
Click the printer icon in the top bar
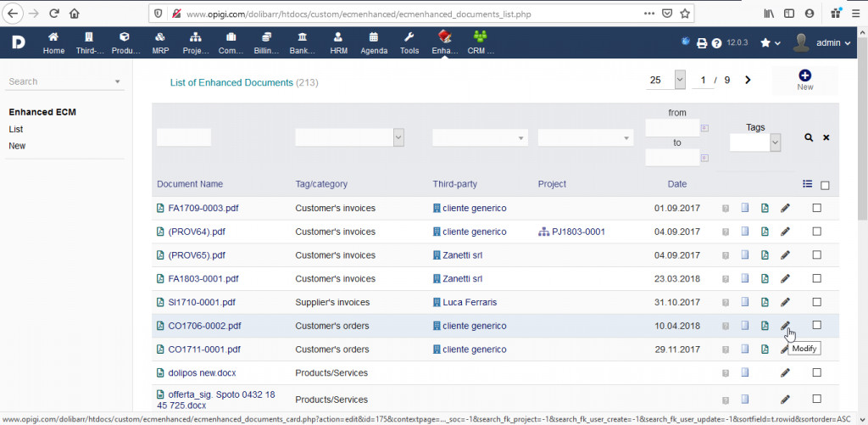(x=702, y=43)
